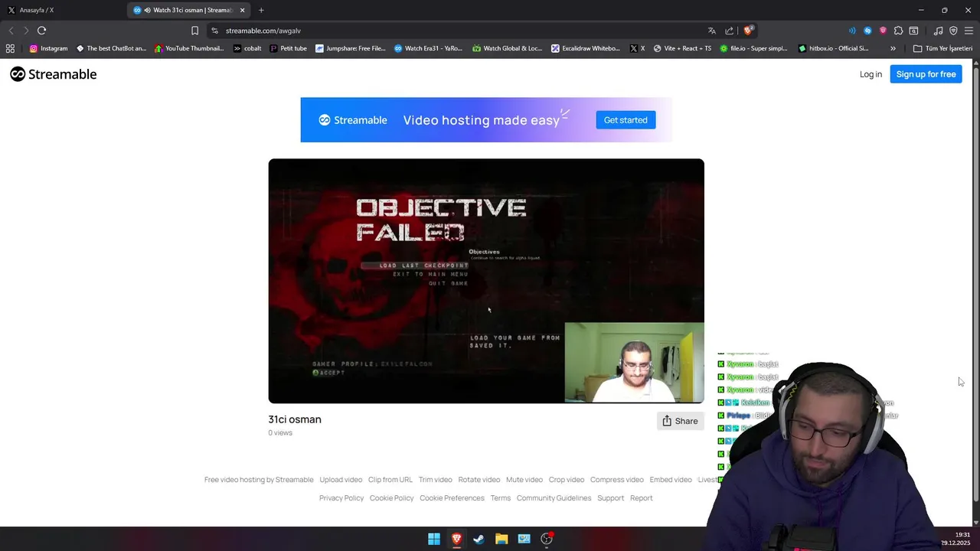Close the Watch 31ci osman tab

point(243,10)
